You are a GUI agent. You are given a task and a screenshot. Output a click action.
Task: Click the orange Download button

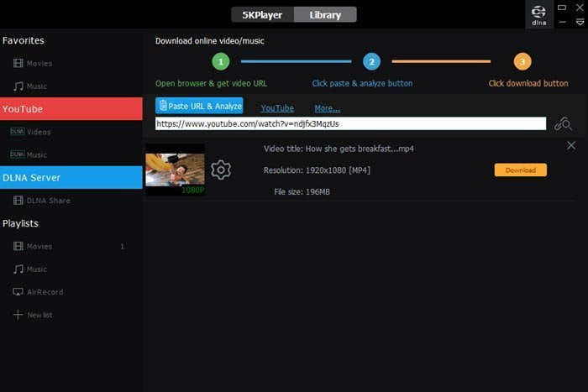point(521,170)
